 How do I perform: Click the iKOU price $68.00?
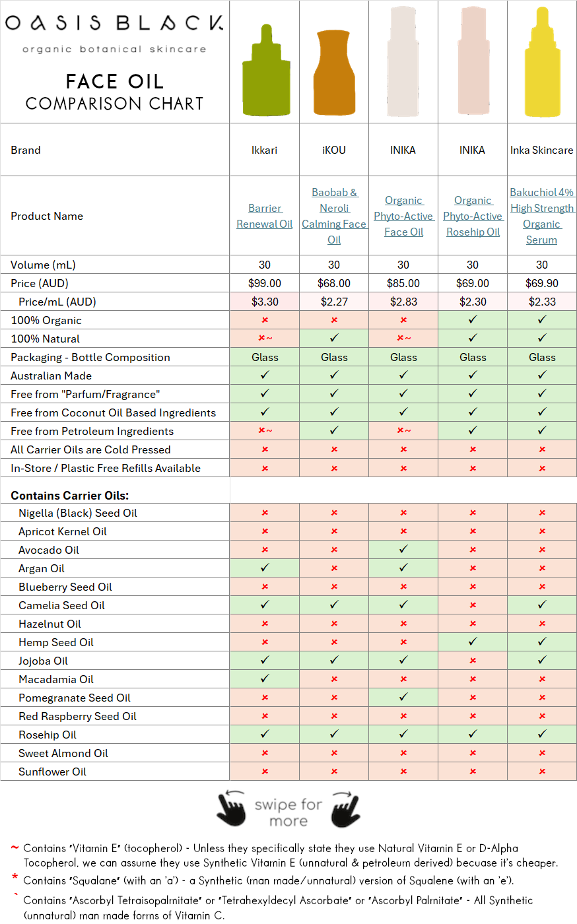pos(334,283)
